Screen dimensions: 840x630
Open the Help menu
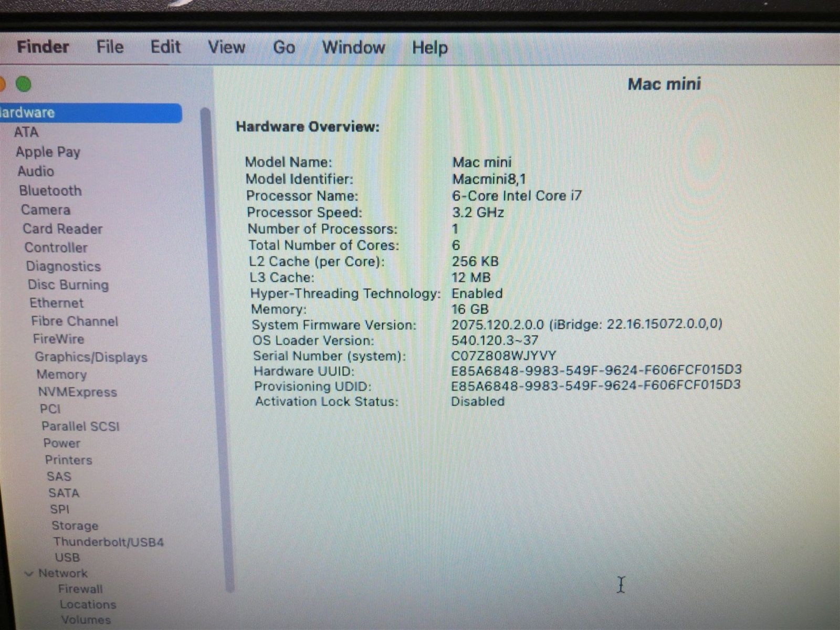coord(429,48)
